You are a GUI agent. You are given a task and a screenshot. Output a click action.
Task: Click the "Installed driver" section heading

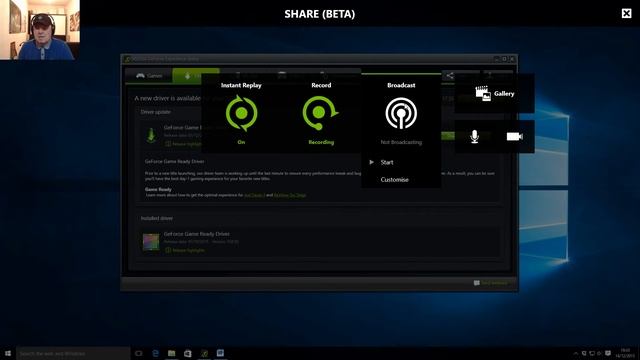pos(157,218)
